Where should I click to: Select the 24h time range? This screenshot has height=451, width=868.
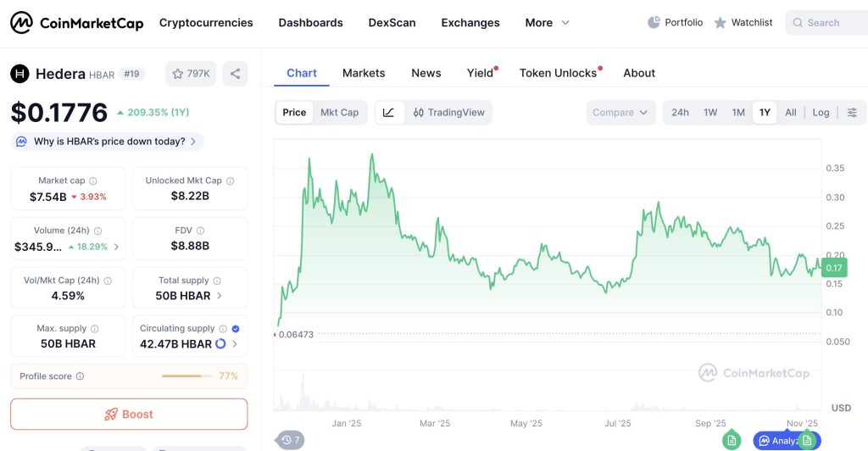[680, 113]
